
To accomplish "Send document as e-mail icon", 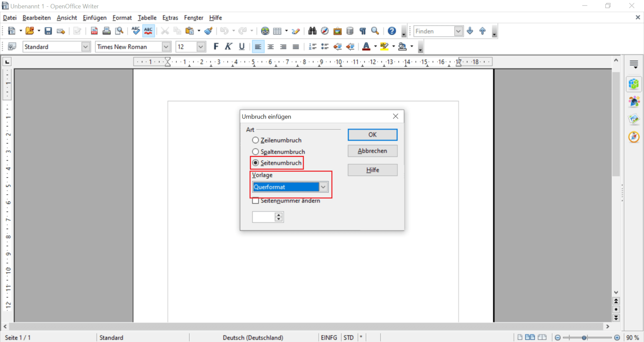I will point(61,31).
